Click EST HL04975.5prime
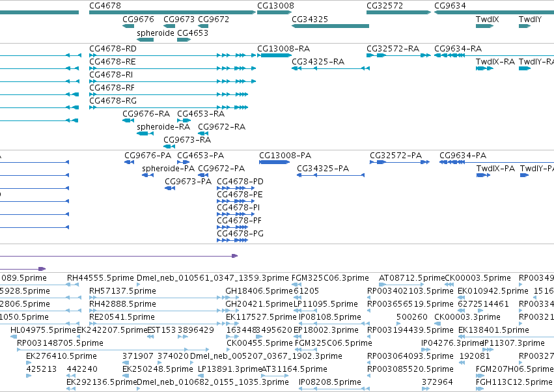This screenshot has width=554, height=392. 43,331
